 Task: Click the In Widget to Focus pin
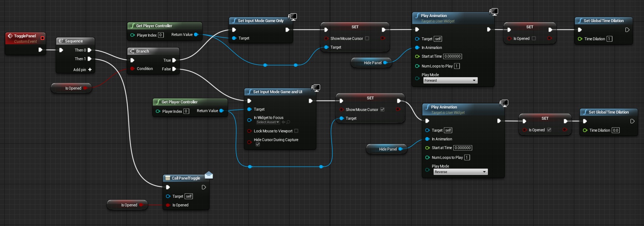pyautogui.click(x=249, y=120)
